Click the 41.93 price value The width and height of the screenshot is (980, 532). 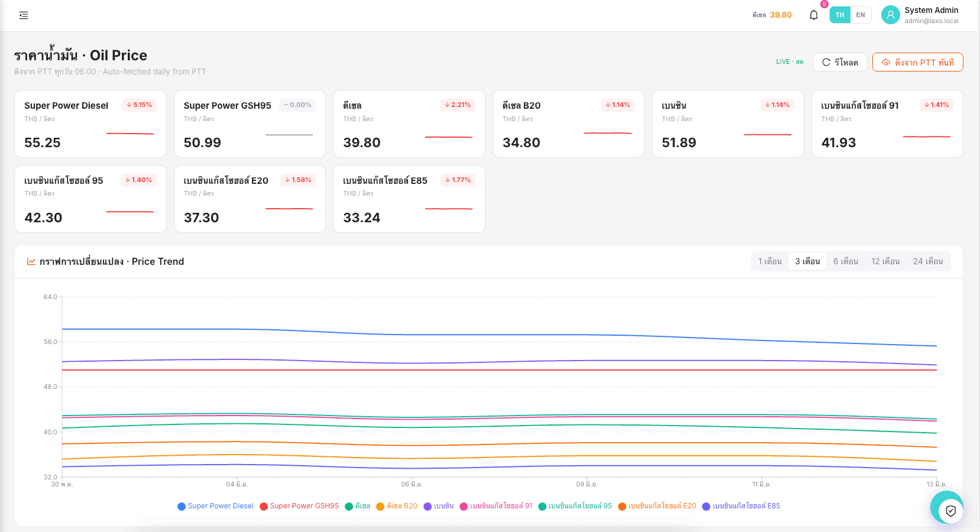pyautogui.click(x=839, y=143)
